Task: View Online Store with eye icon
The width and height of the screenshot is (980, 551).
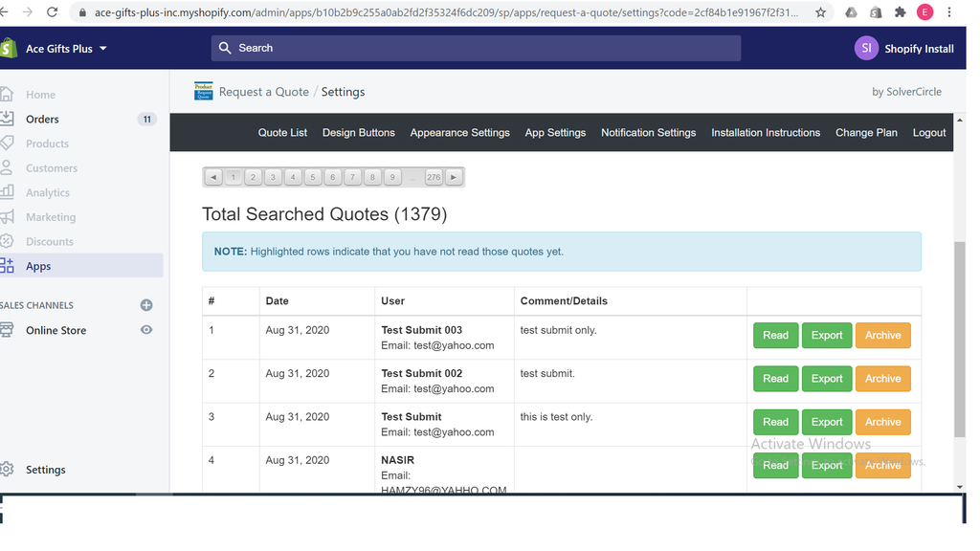Action: [x=146, y=330]
